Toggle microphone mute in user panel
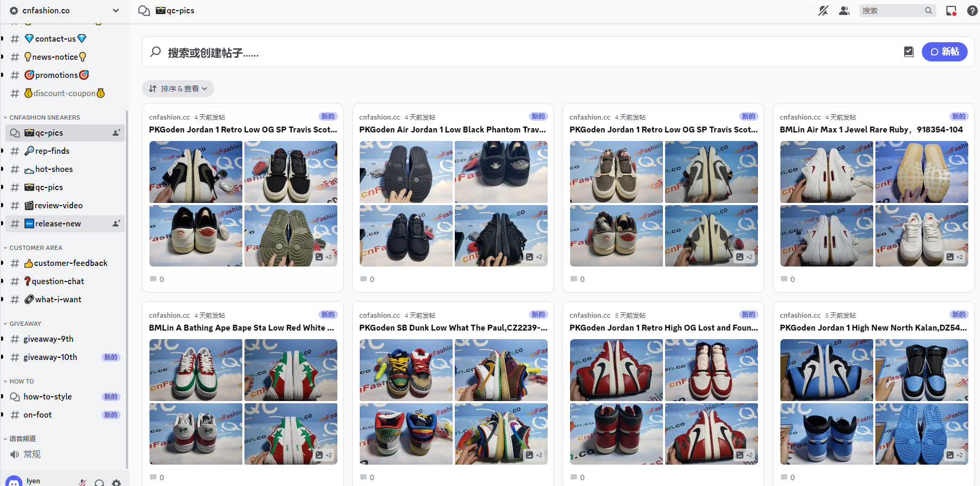 tap(82, 482)
